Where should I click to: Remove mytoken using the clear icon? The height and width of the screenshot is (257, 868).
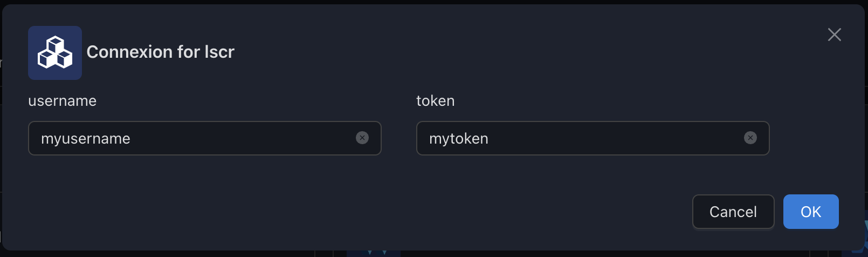click(750, 138)
